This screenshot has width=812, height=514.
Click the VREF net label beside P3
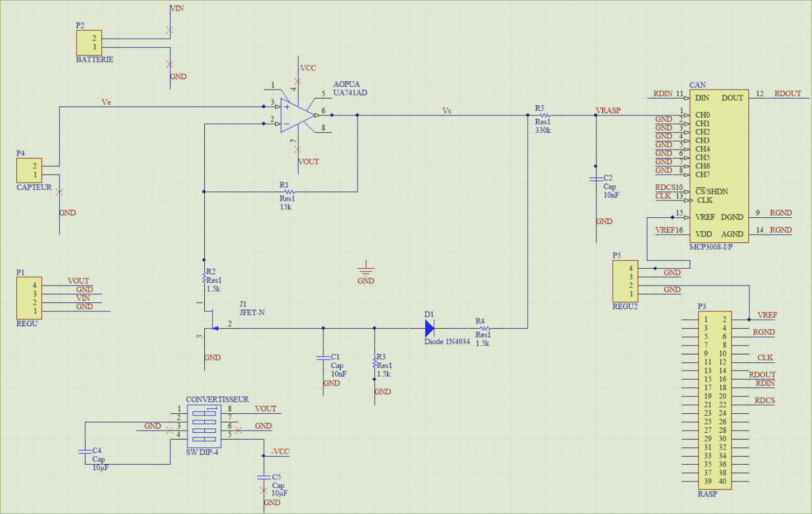tap(766, 315)
